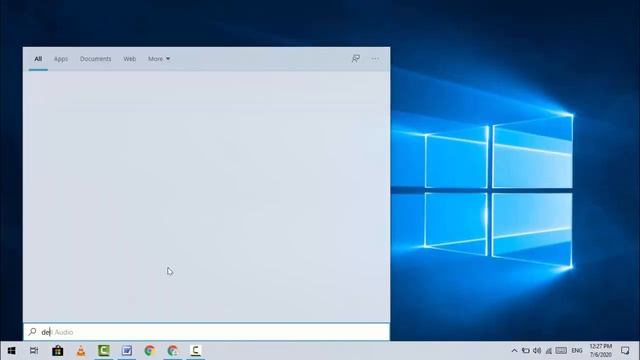The height and width of the screenshot is (360, 640).
Task: Switch to the white Camtasia recorder icon
Action: 196,350
